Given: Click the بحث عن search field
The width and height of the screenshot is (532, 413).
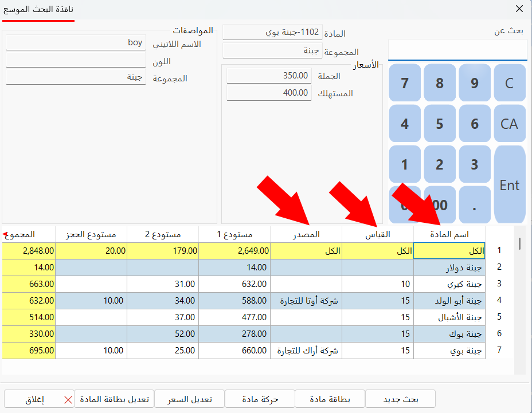Looking at the screenshot, I should (457, 50).
